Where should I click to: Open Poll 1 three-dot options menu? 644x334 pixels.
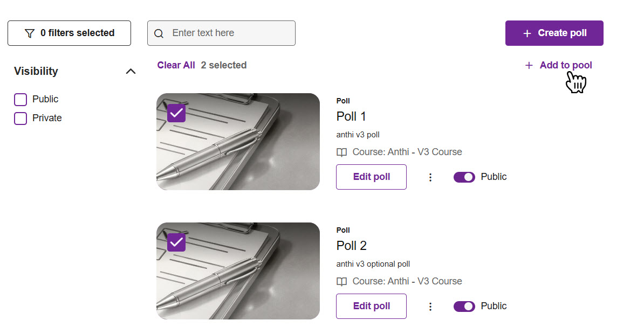(430, 177)
